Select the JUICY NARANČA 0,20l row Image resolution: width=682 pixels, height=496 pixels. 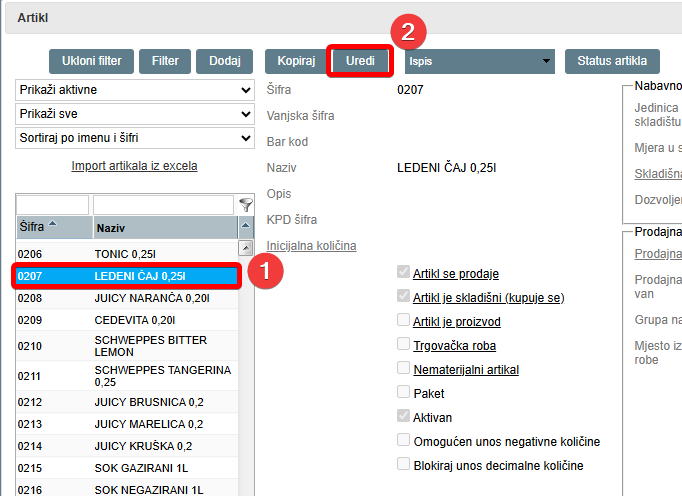point(126,298)
